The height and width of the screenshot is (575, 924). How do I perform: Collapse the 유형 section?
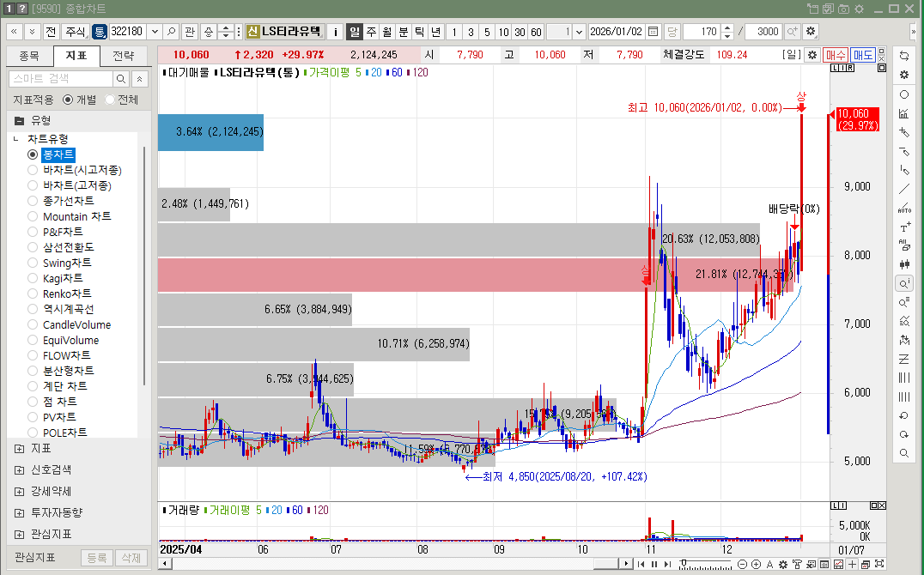tap(20, 121)
